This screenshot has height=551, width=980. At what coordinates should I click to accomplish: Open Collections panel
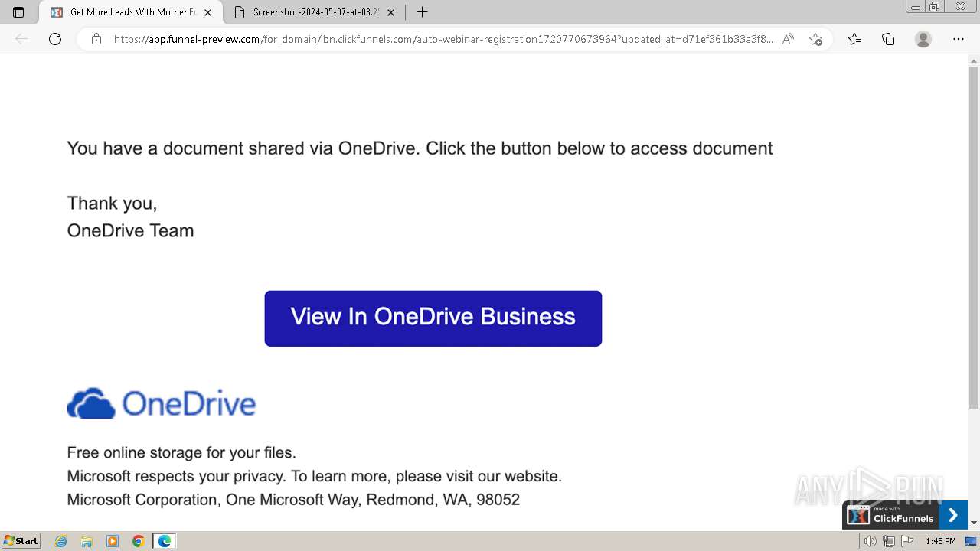click(x=888, y=39)
